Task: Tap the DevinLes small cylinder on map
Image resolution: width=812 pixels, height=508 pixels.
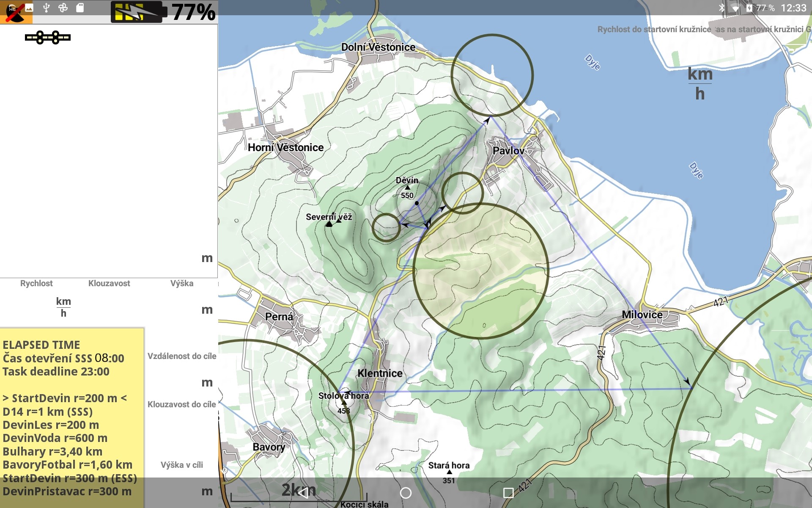Action: click(x=386, y=227)
